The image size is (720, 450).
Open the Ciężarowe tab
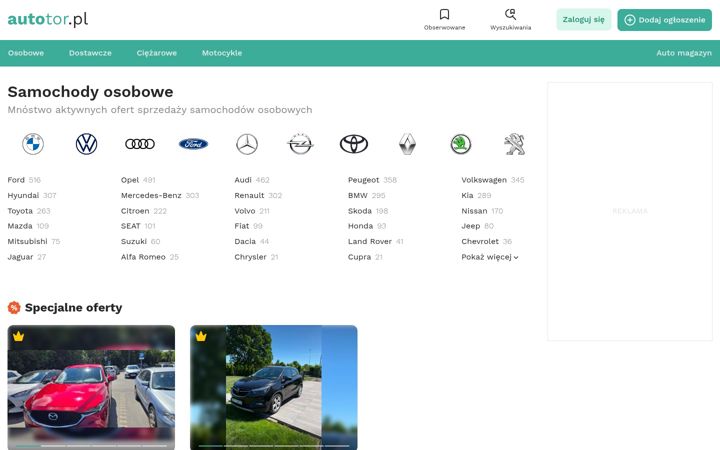point(157,53)
